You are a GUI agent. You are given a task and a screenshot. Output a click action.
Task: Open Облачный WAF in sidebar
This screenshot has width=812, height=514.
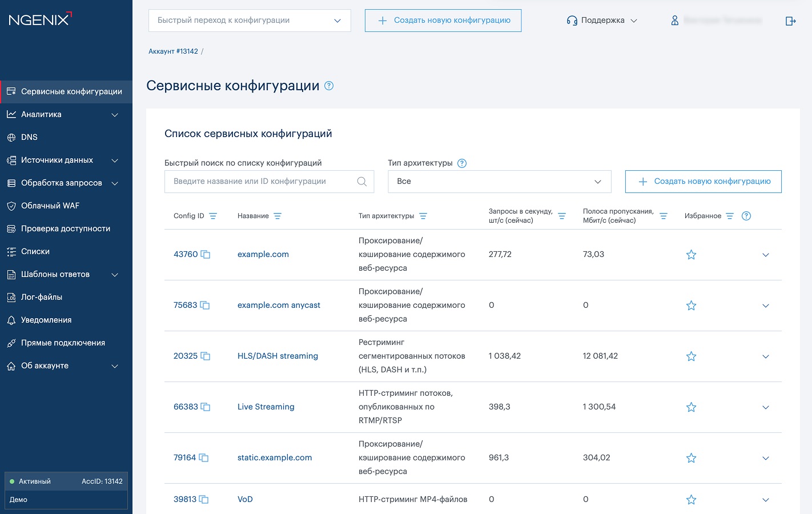tap(50, 206)
